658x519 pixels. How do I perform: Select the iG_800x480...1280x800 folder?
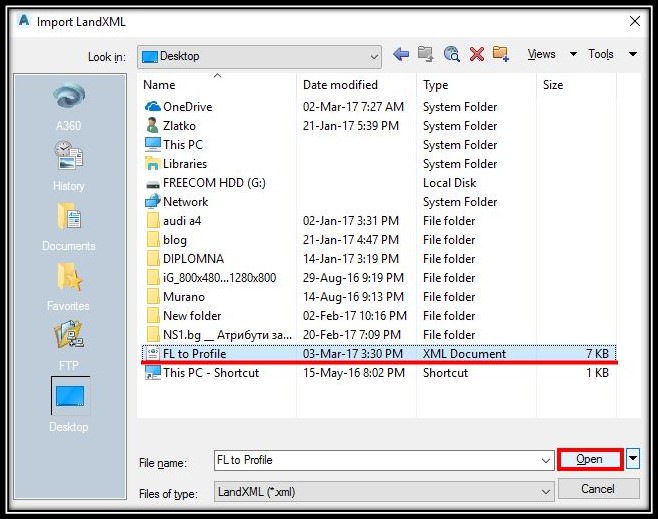coord(219,278)
